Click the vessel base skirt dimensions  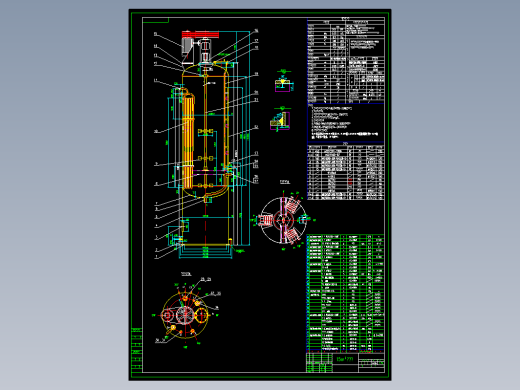click(x=205, y=252)
